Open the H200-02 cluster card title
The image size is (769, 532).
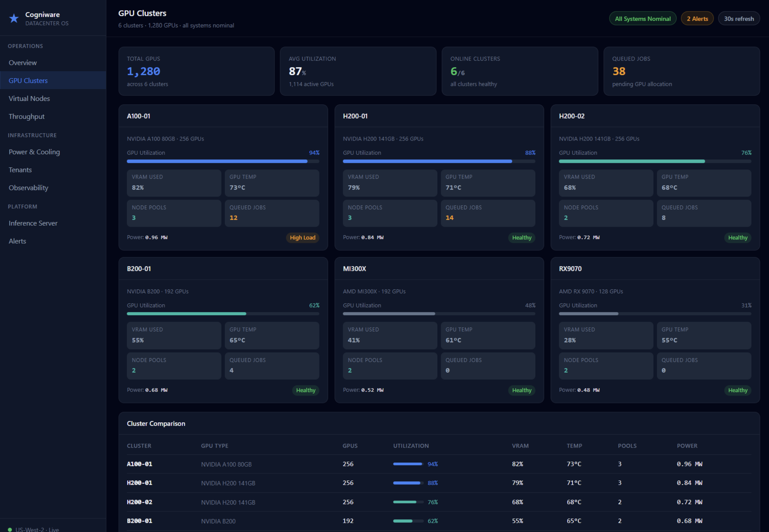[x=572, y=116]
